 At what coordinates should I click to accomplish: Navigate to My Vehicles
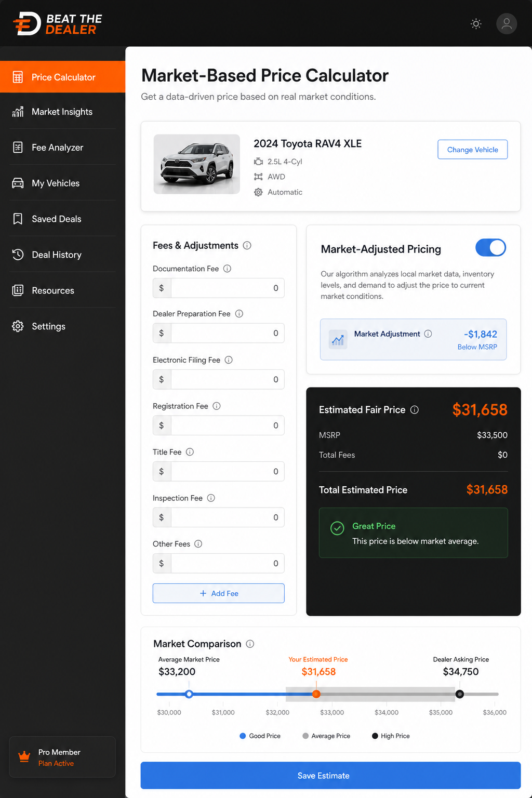point(62,183)
